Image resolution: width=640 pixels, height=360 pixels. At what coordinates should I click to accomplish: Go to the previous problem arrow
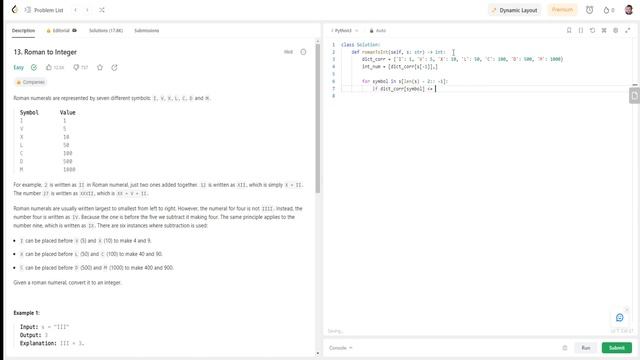tap(76, 10)
